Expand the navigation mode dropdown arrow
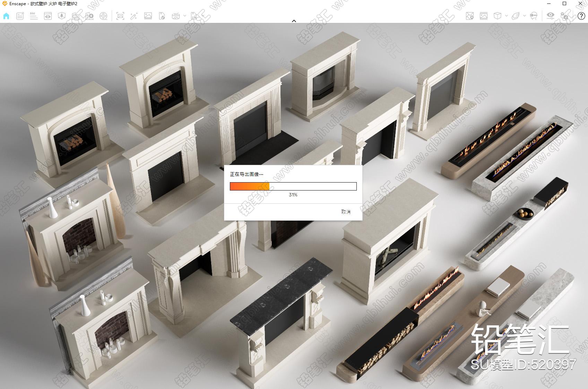 point(524,16)
